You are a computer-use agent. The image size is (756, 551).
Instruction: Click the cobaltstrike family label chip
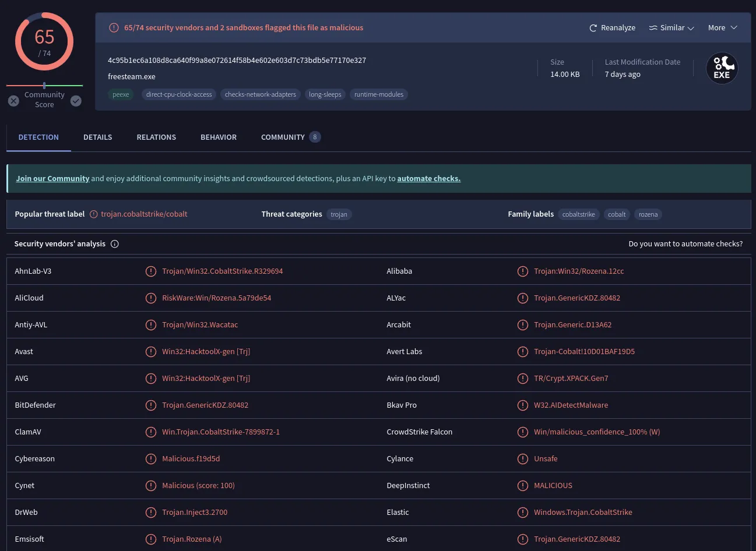[579, 214]
